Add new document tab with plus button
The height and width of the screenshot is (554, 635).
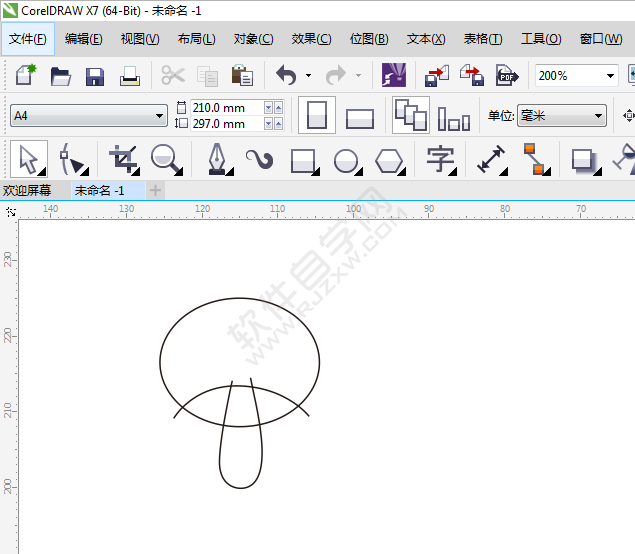155,190
